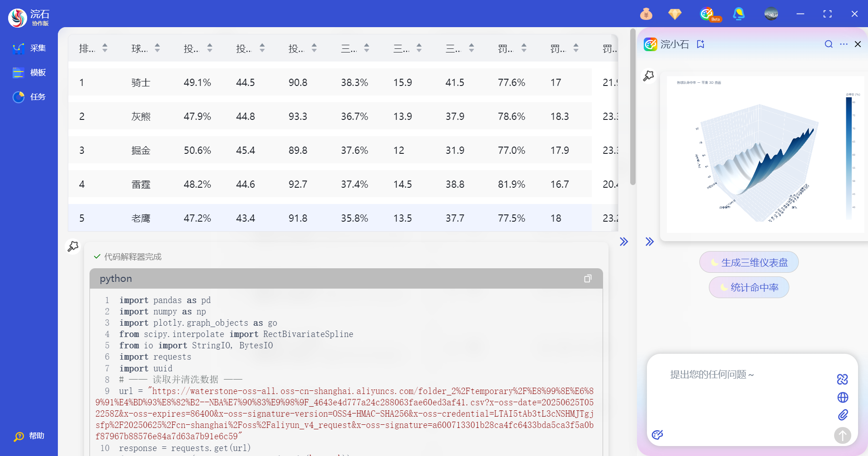868x456 pixels.
Task: Click the 代码解释器完成 status label
Action: [x=133, y=257]
